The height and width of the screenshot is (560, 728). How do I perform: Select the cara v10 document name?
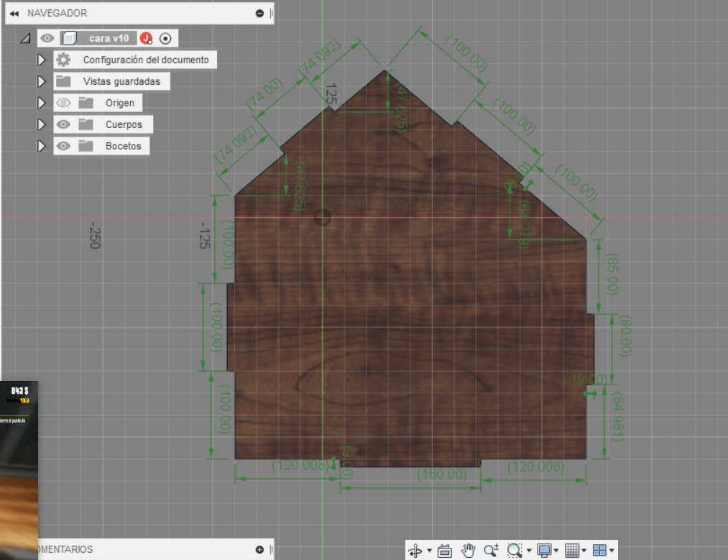pyautogui.click(x=109, y=38)
